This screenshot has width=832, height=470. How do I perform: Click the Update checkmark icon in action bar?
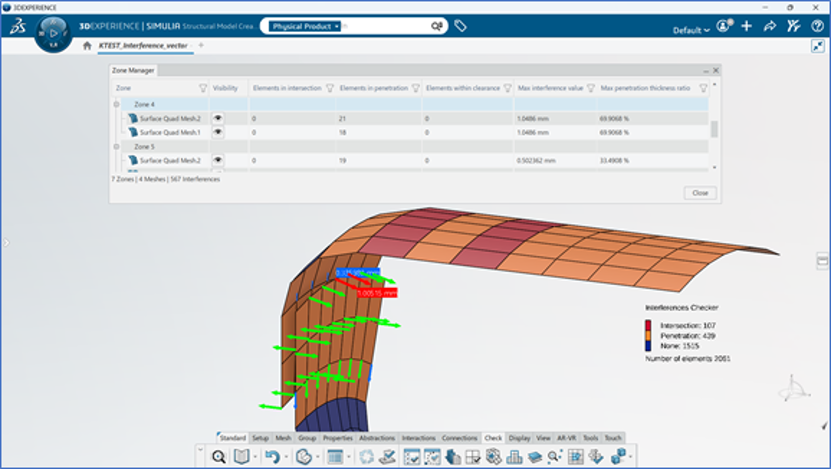point(388,457)
